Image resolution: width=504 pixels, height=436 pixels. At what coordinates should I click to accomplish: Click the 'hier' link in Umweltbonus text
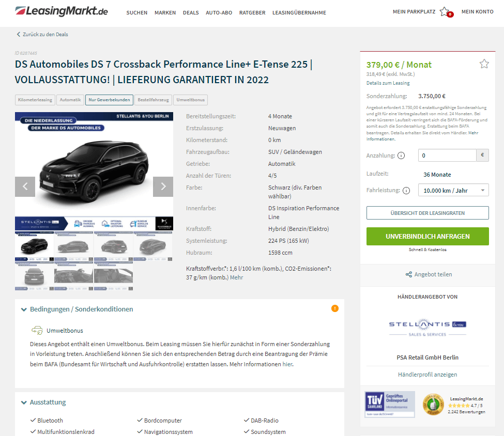(287, 364)
